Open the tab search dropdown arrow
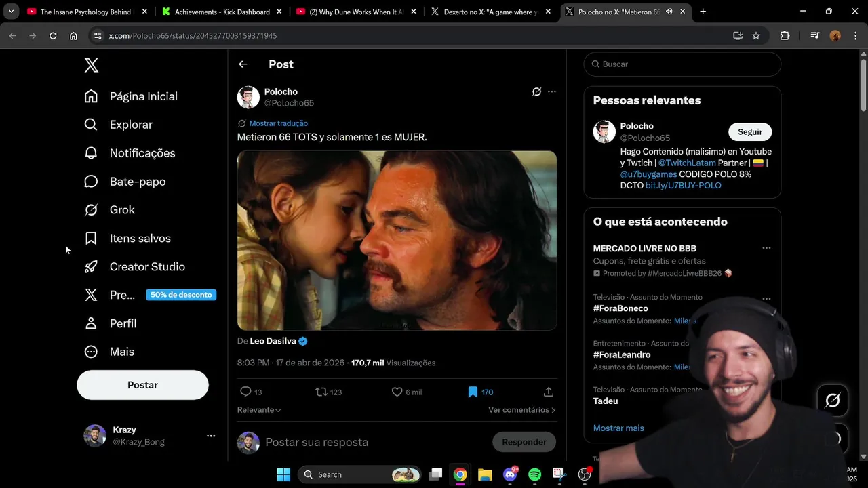 (12, 12)
